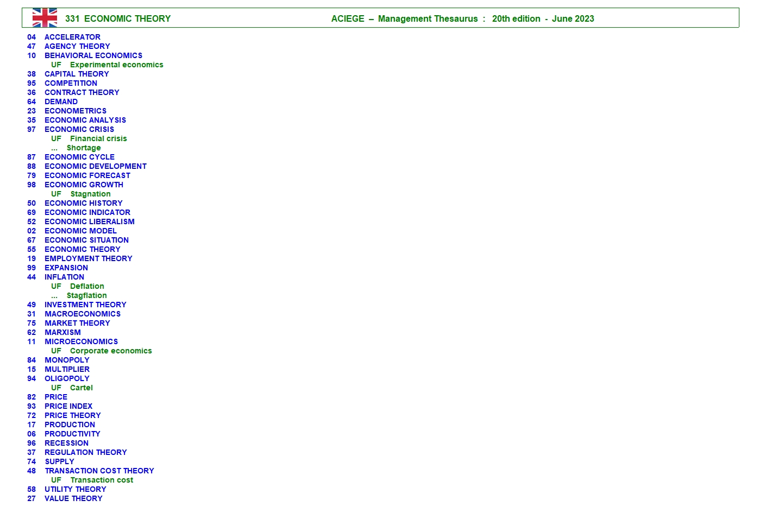Select the MACROECONOMICS term
The height and width of the screenshot is (532, 766).
click(83, 314)
